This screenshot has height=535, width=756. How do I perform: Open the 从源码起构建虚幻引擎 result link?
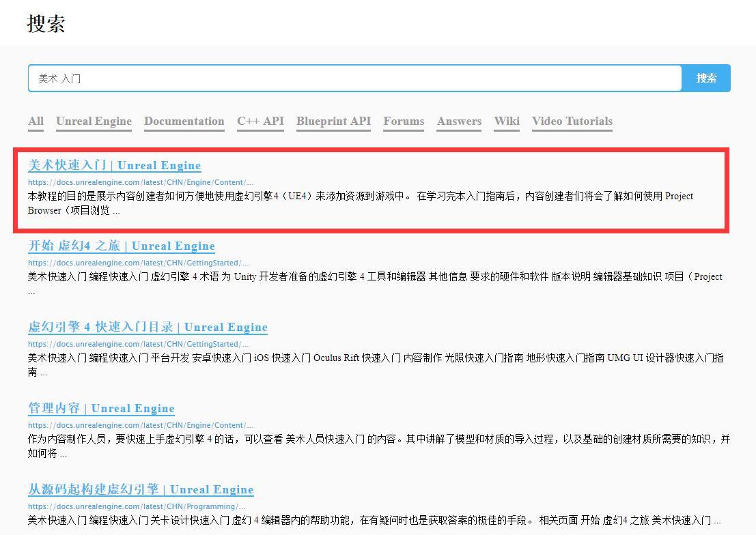pyautogui.click(x=141, y=489)
